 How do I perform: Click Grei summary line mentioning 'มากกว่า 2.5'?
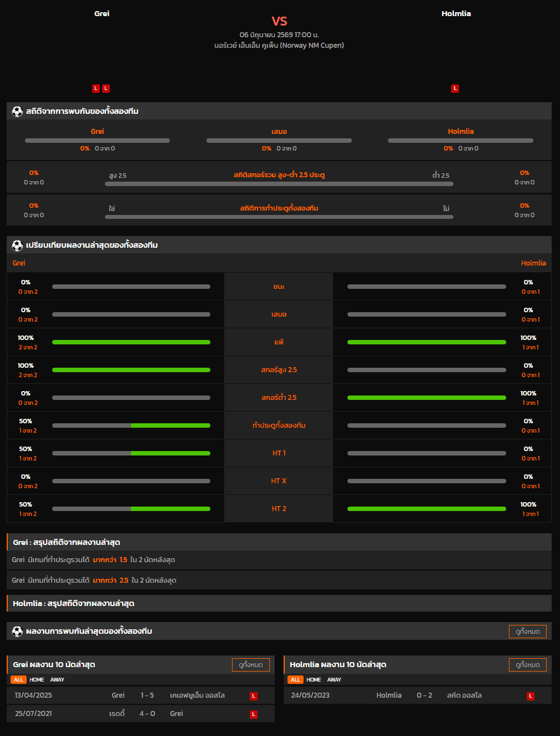[x=279, y=580]
